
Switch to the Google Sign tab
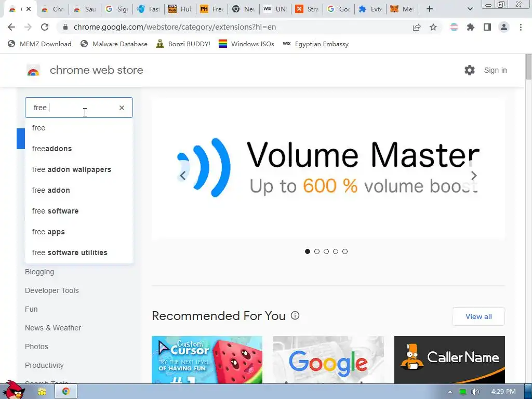[117, 9]
